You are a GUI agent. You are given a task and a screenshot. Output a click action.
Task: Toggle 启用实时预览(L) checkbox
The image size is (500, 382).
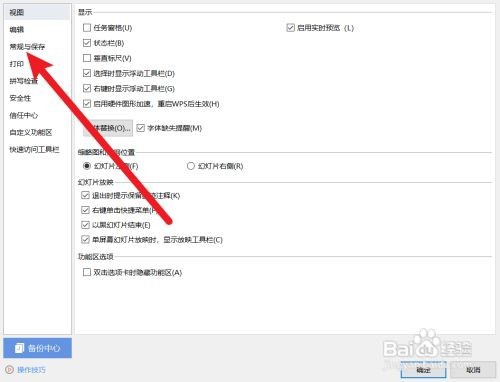tap(290, 28)
